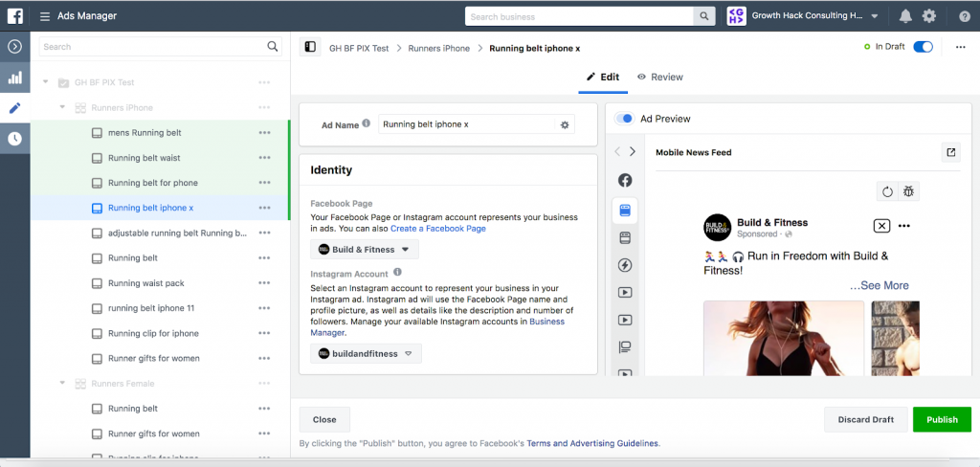Collapse the GH BF PIX Test campaign
The image size is (980, 467).
click(46, 82)
